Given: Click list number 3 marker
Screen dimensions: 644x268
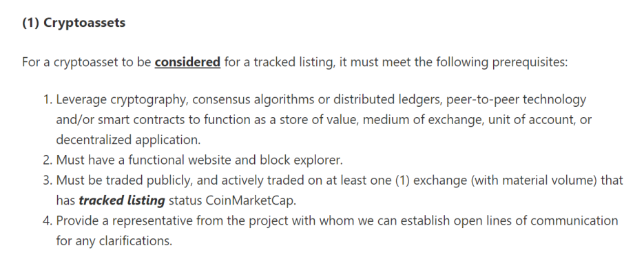Looking at the screenshot, I should click(x=48, y=180).
